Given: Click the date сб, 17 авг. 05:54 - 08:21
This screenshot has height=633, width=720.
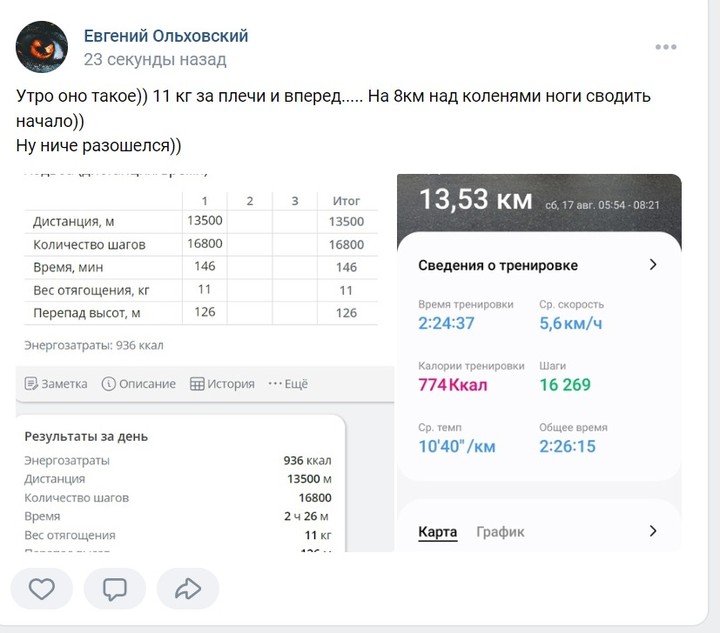Looking at the screenshot, I should (602, 205).
